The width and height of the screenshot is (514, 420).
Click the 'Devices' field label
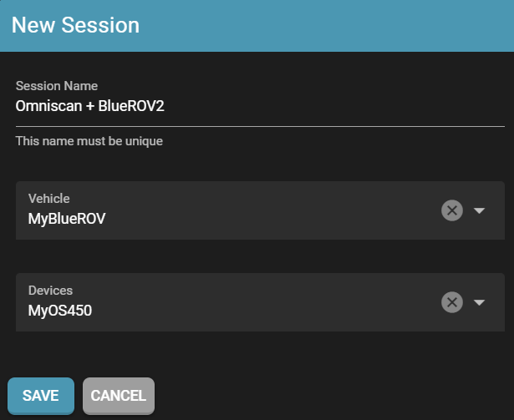(x=51, y=291)
